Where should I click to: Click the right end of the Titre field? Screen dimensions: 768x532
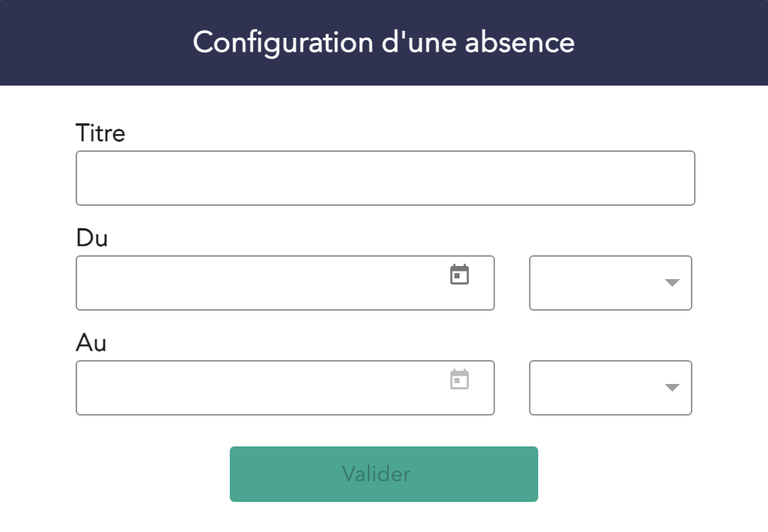click(x=685, y=178)
